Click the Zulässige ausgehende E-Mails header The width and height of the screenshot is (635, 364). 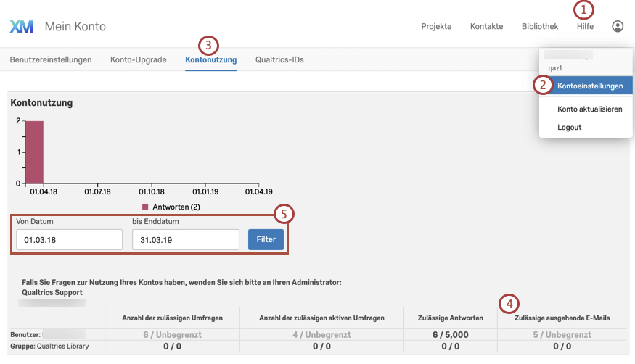pos(562,318)
